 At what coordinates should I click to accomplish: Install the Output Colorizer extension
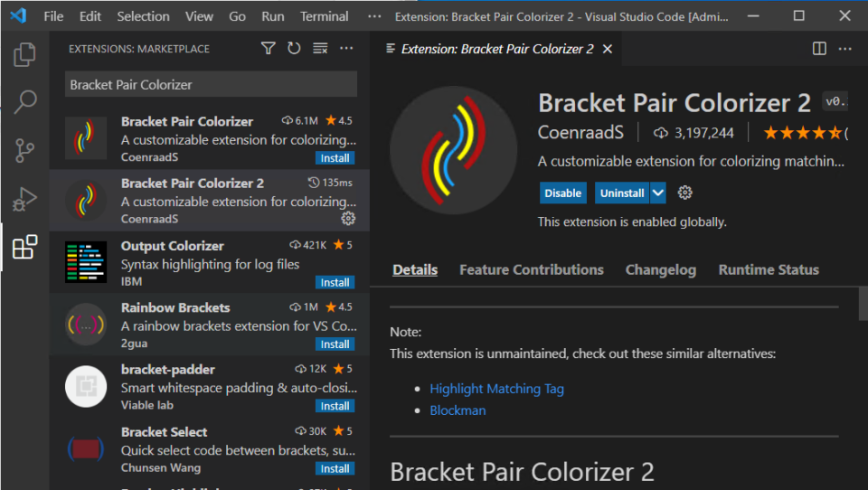click(335, 282)
